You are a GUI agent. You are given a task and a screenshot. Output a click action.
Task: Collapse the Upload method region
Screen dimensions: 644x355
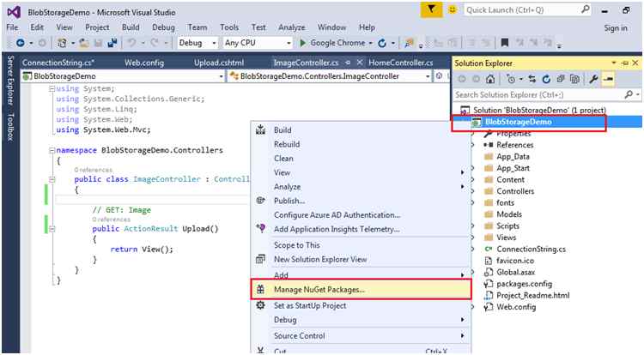pos(52,229)
